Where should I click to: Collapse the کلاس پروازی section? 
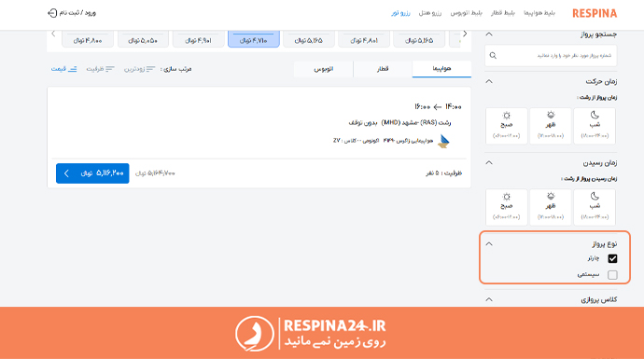tap(489, 299)
